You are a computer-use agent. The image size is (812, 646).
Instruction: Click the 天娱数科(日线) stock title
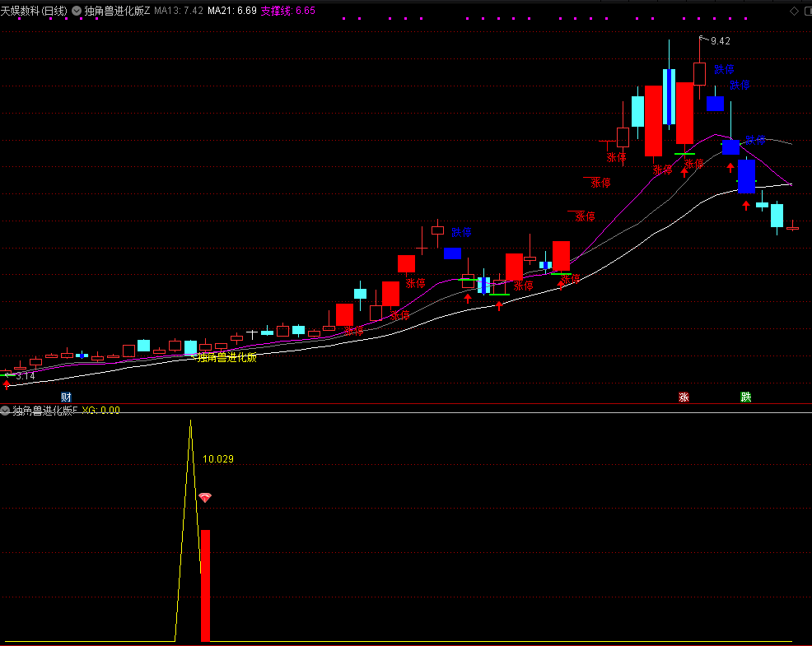click(x=34, y=11)
